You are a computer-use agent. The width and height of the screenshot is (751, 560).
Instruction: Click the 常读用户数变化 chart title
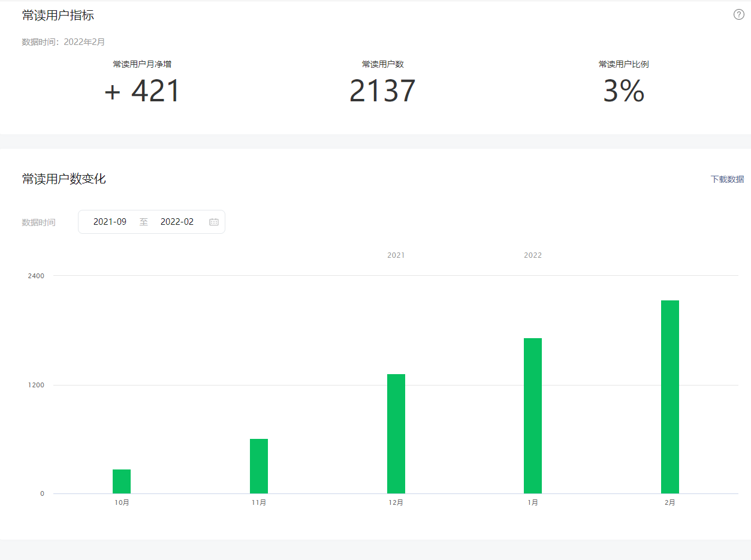point(64,179)
